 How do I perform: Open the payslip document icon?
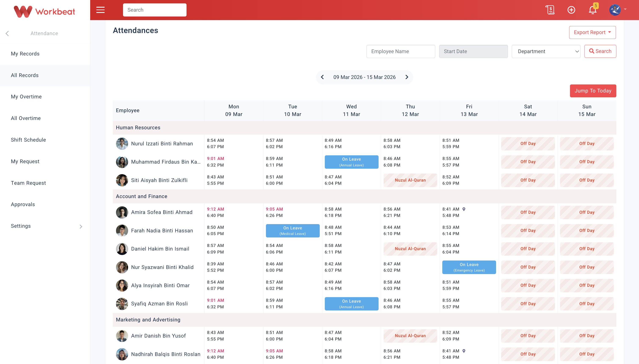coord(550,10)
